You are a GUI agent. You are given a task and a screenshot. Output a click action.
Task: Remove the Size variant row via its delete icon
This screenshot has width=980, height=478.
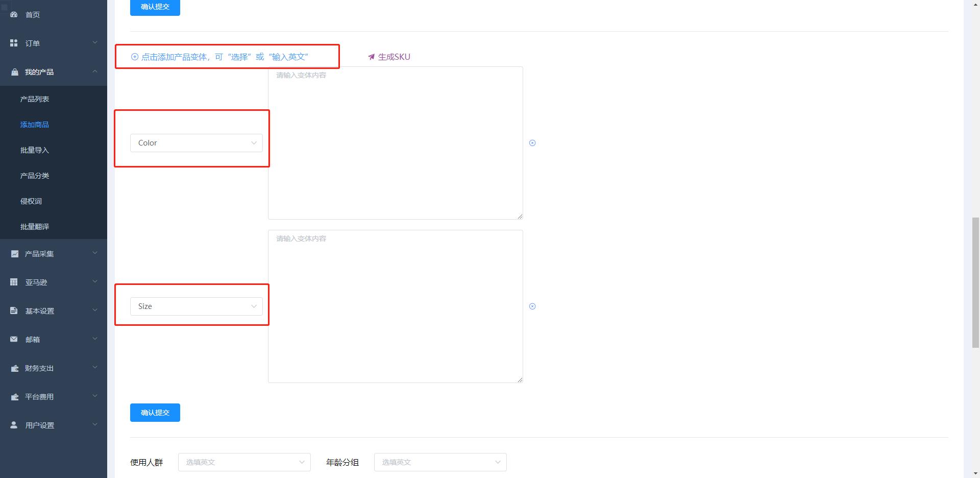pos(532,306)
